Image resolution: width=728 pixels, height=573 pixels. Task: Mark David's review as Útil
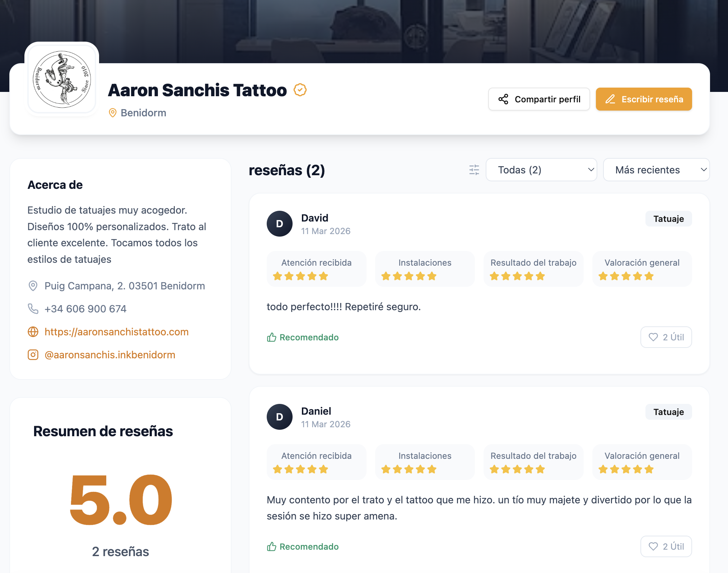666,337
